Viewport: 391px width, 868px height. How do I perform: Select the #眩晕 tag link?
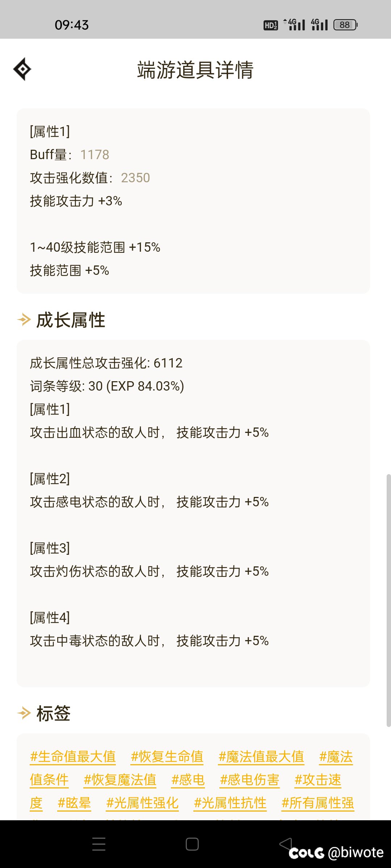click(x=74, y=803)
